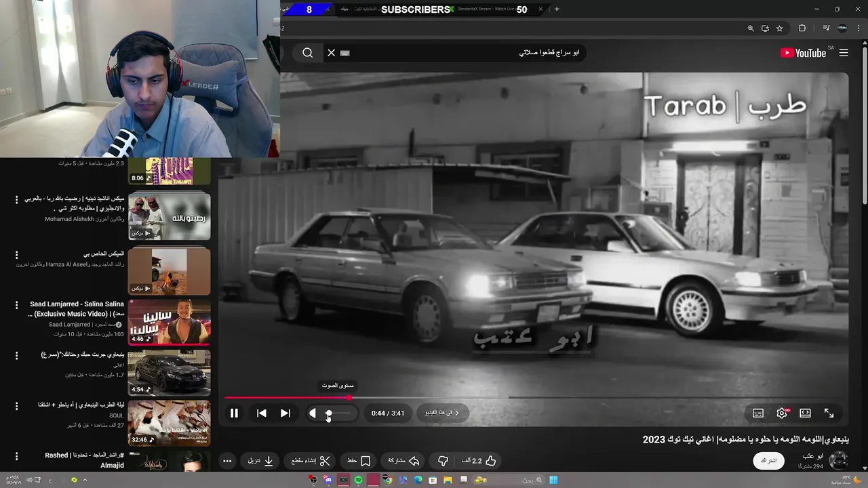Open the 'في هذا الفيديو' chapters chip
Screen dimensions: 868x488
tap(442, 413)
